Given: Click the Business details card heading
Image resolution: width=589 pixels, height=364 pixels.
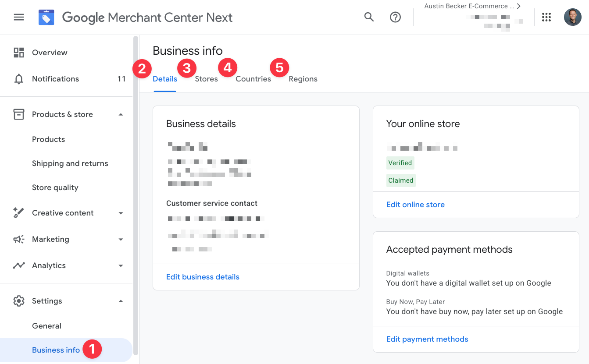Looking at the screenshot, I should (201, 124).
